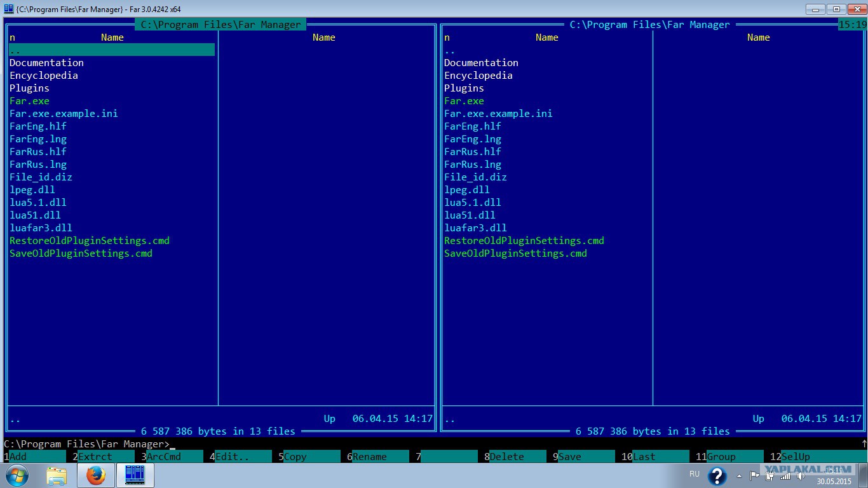Select Far.exe in the left panel
The height and width of the screenshot is (488, 868).
click(x=29, y=101)
